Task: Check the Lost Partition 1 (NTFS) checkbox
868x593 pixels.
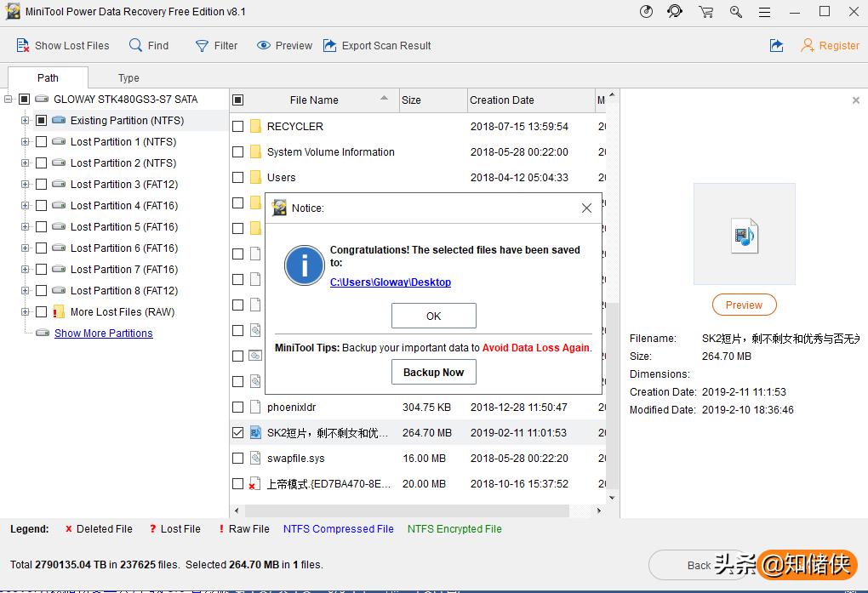Action: coord(41,142)
